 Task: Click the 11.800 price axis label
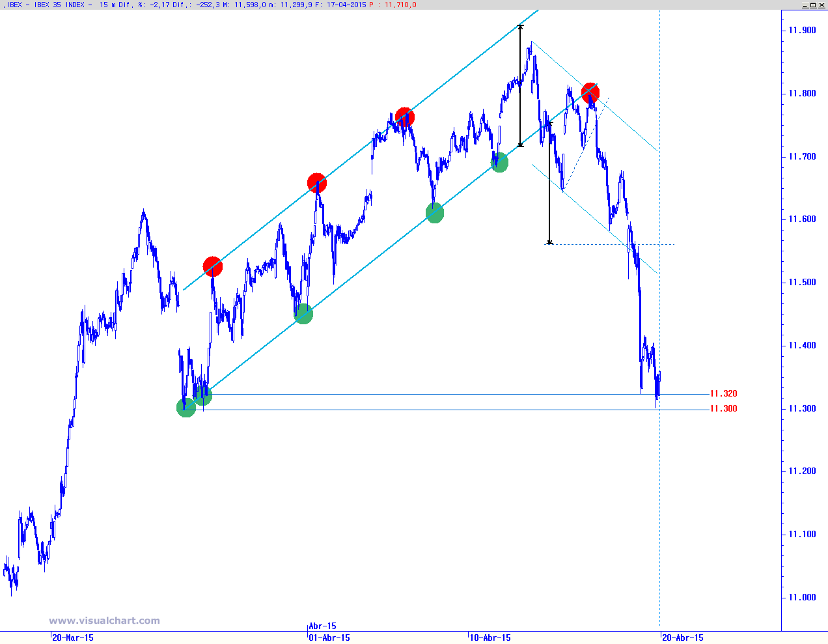(x=801, y=93)
